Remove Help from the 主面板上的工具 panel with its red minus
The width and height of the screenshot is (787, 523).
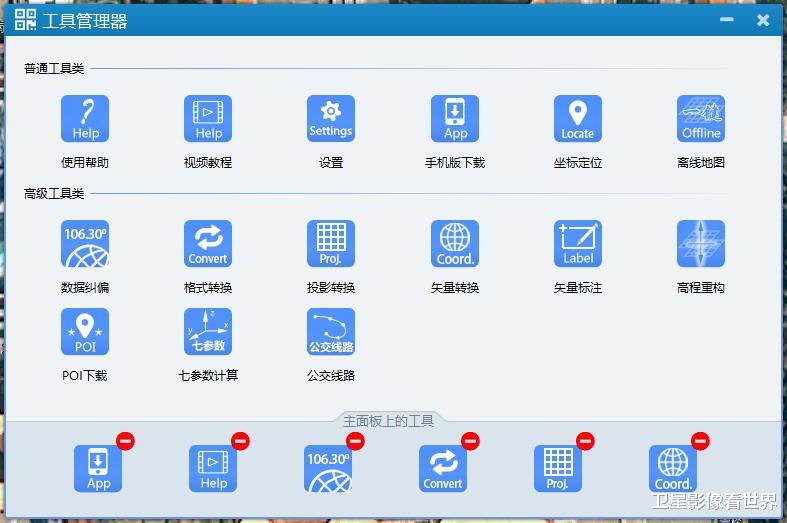tap(240, 441)
